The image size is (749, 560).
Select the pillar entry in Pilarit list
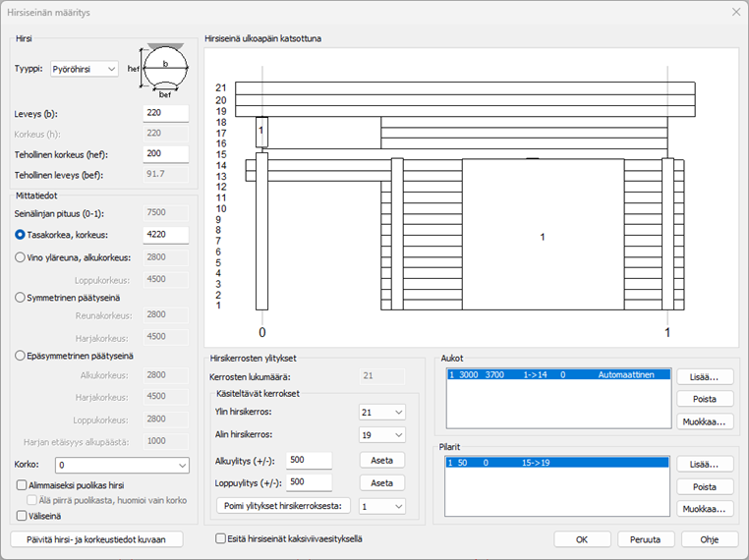point(556,463)
